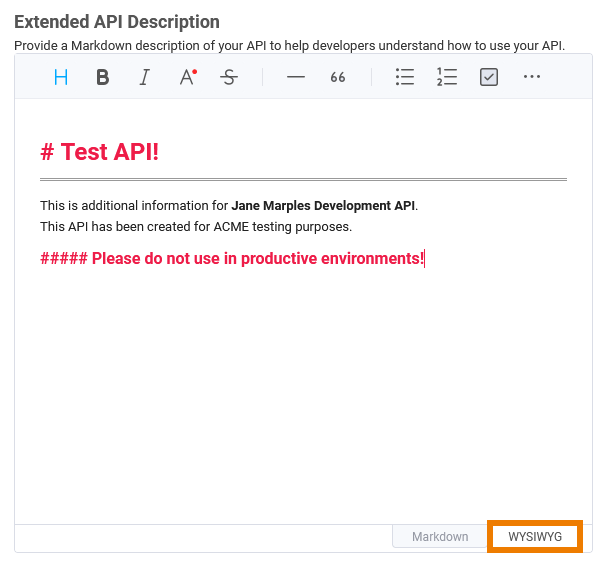The height and width of the screenshot is (568, 608).
Task: Open the text color picker
Action: 187,77
